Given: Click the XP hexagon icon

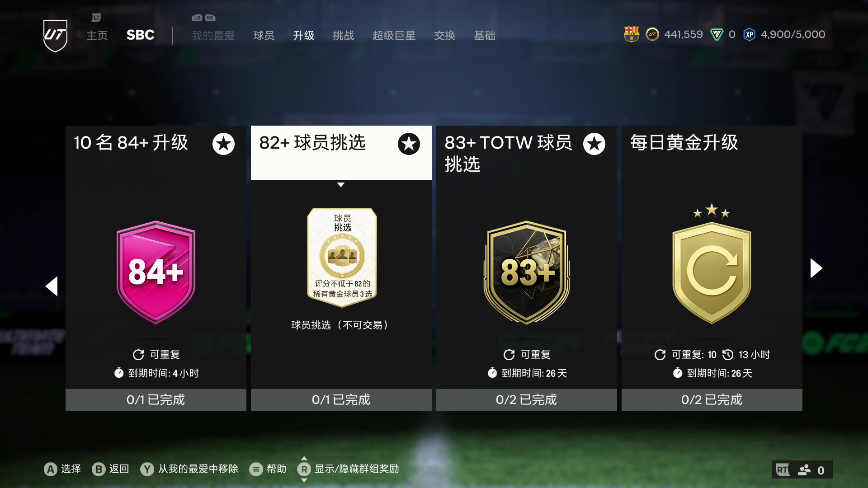Looking at the screenshot, I should point(749,34).
